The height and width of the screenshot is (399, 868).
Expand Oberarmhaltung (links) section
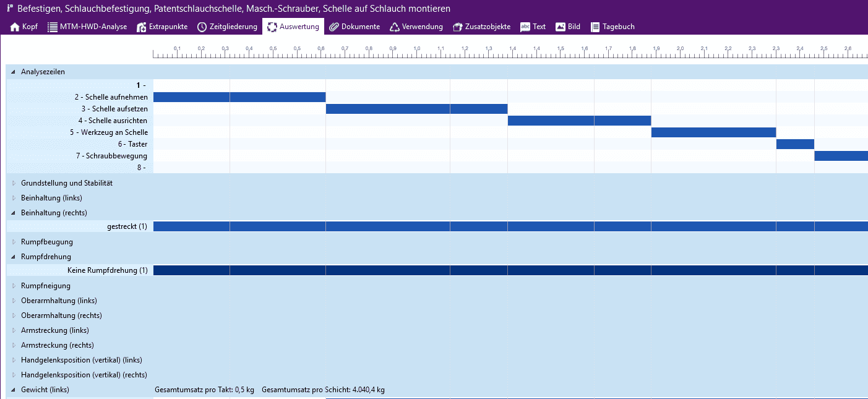[13, 301]
